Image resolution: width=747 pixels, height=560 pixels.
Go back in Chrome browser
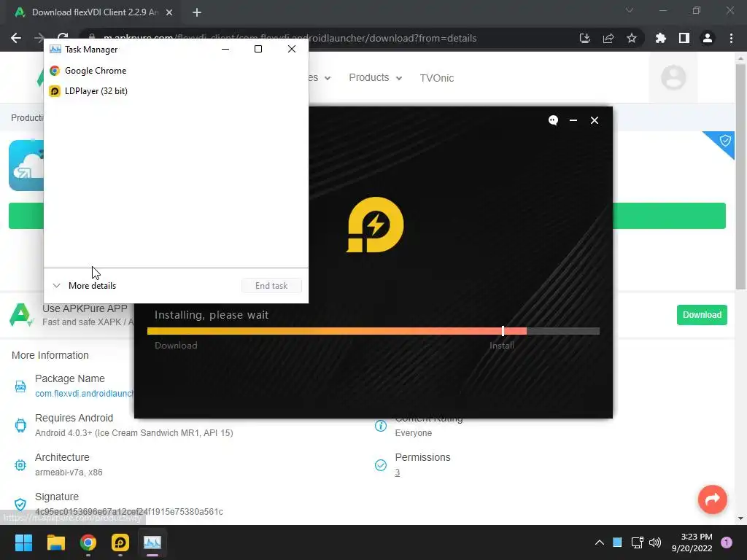pyautogui.click(x=16, y=38)
